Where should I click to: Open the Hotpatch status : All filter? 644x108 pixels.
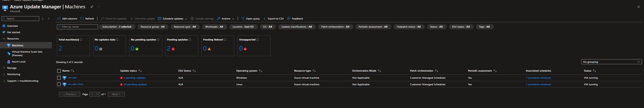pyautogui.click(x=409, y=27)
